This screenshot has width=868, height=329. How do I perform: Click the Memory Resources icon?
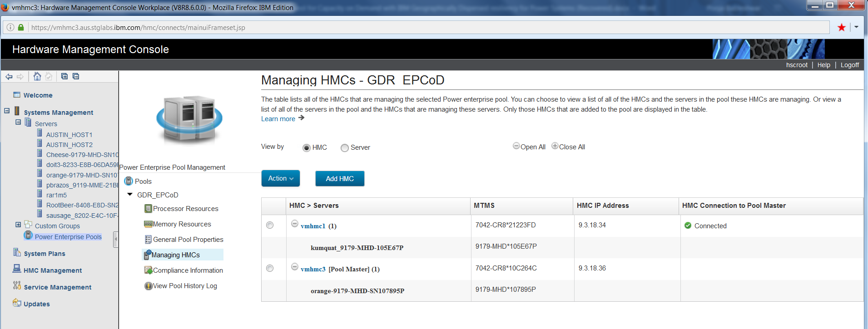point(148,224)
